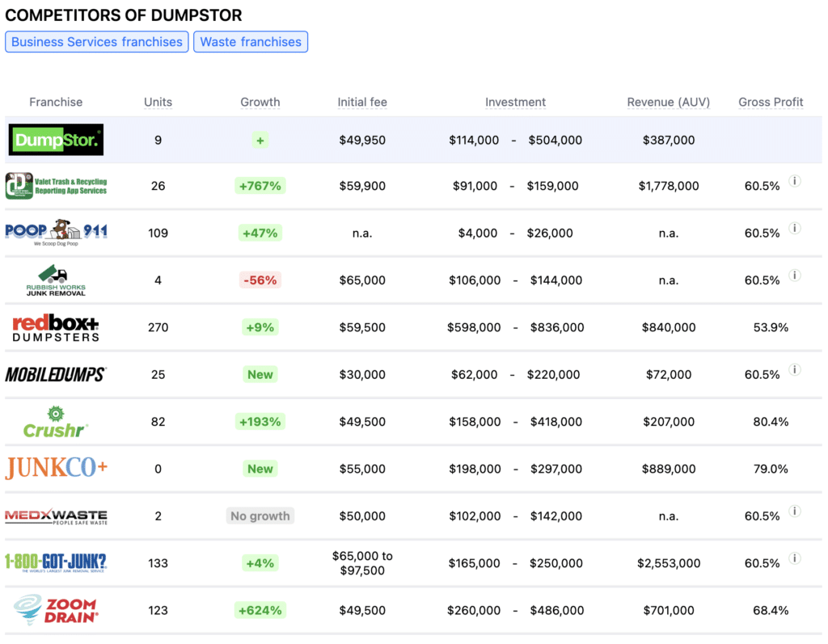The image size is (828, 644).
Task: Click revenue value $2,553,000
Action: pyautogui.click(x=669, y=563)
